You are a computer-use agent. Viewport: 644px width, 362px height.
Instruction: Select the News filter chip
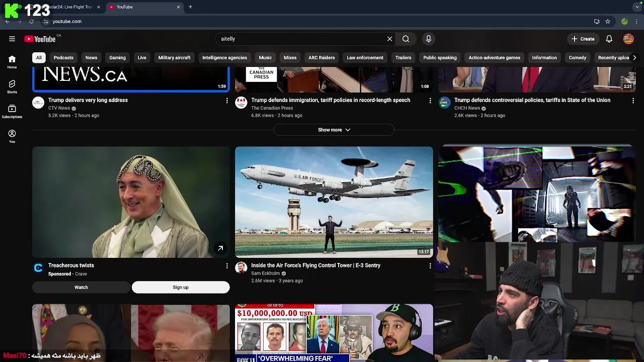(91, 58)
